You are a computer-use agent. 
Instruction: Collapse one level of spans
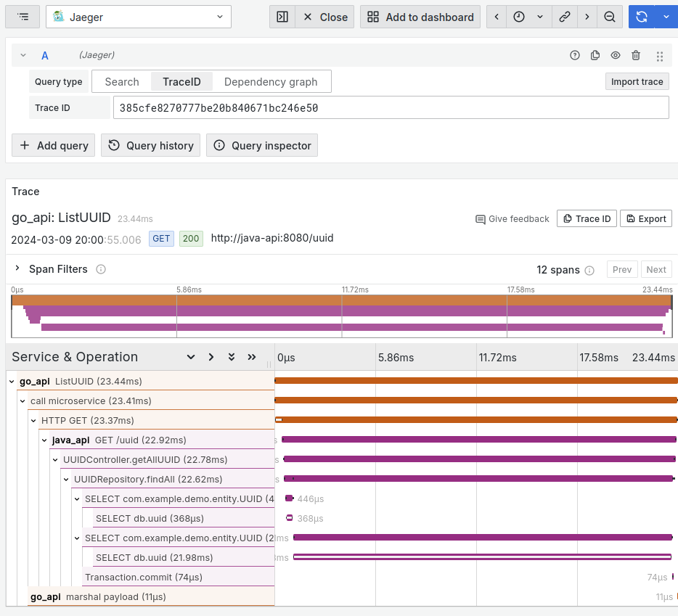coord(191,357)
